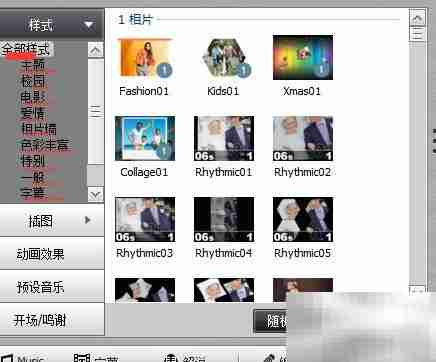Select the Xmas01 style thumbnail
Viewport: 436px width, 362px height.
(303, 57)
